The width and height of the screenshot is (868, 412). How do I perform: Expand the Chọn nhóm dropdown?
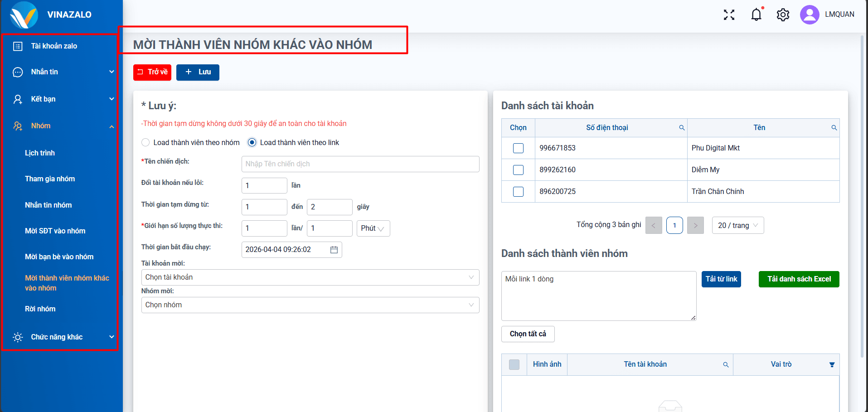pyautogui.click(x=310, y=305)
